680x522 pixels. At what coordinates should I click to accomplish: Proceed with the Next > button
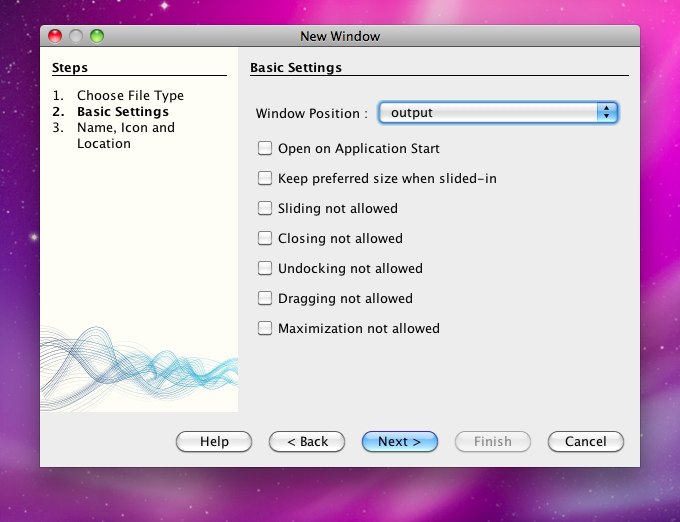click(400, 441)
